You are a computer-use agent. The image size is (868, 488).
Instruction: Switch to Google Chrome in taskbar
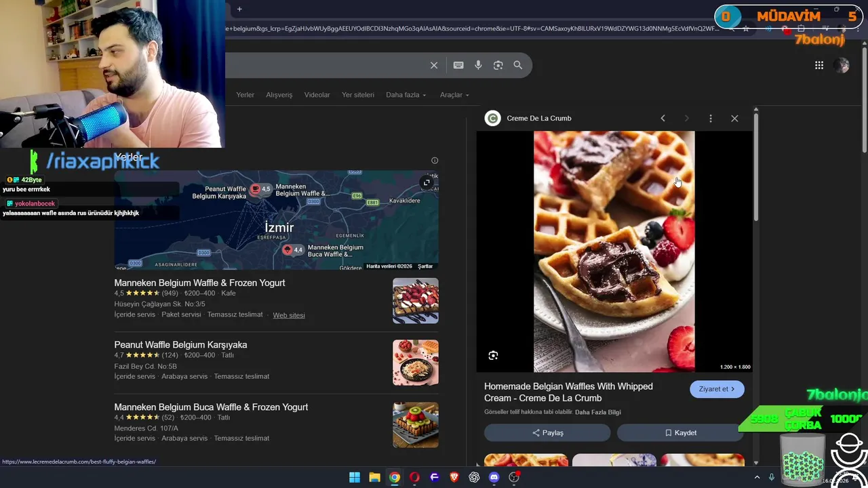[394, 477]
